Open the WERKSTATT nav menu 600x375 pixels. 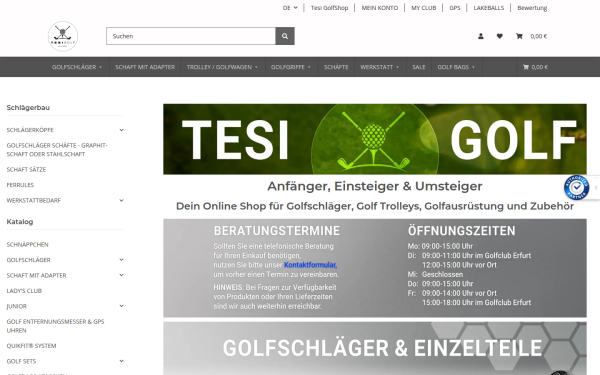coord(380,67)
